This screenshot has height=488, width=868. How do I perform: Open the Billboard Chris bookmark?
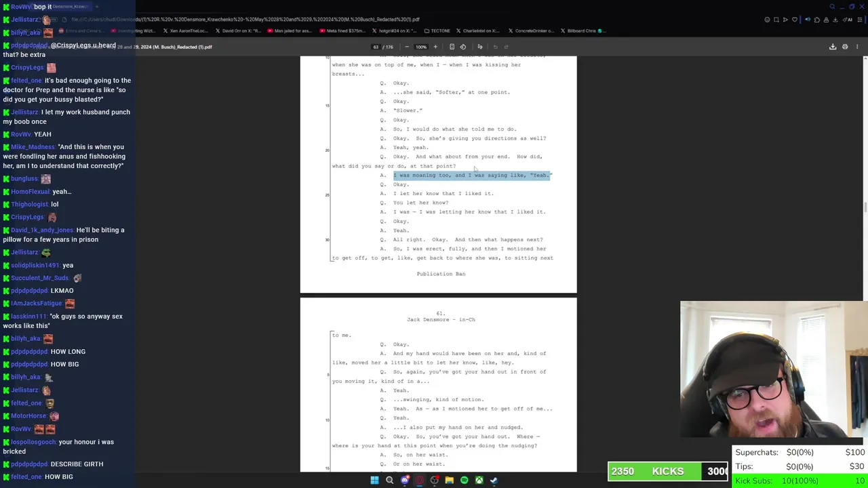point(583,30)
